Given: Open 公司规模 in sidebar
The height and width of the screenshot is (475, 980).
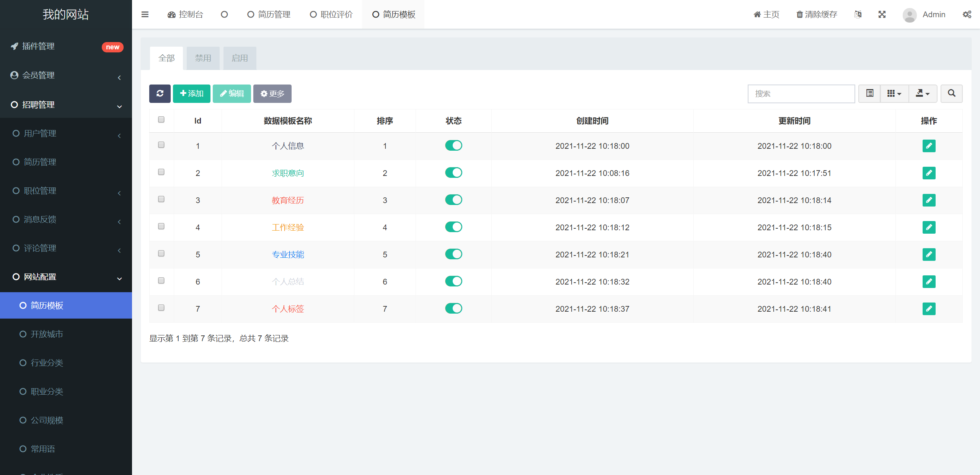Looking at the screenshot, I should (66, 420).
